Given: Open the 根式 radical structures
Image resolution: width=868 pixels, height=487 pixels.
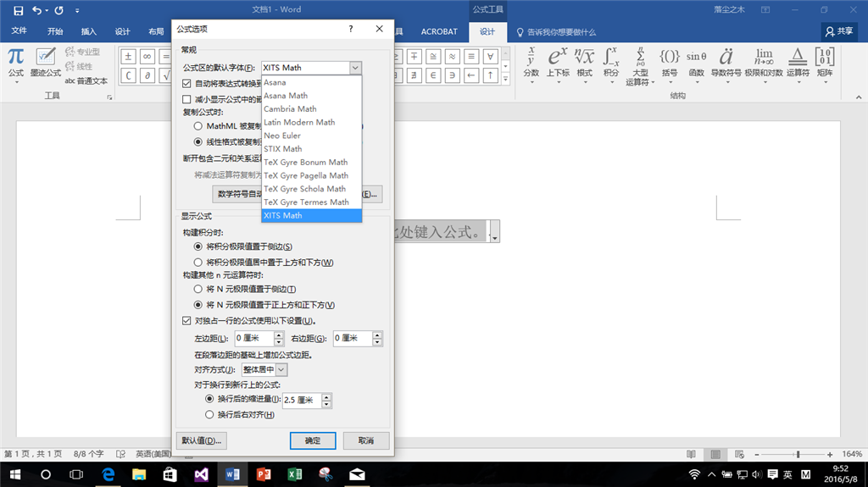Looking at the screenshot, I should [x=584, y=64].
